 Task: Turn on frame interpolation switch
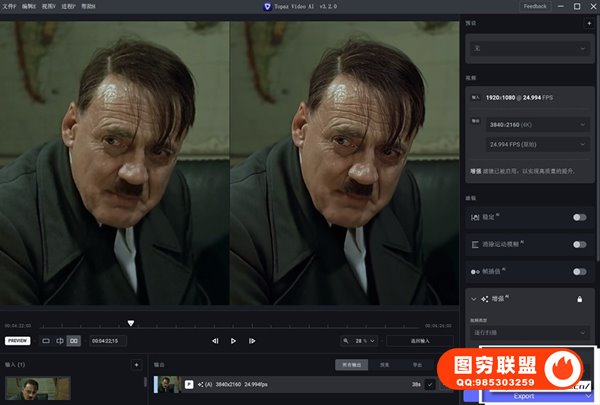pyautogui.click(x=578, y=271)
